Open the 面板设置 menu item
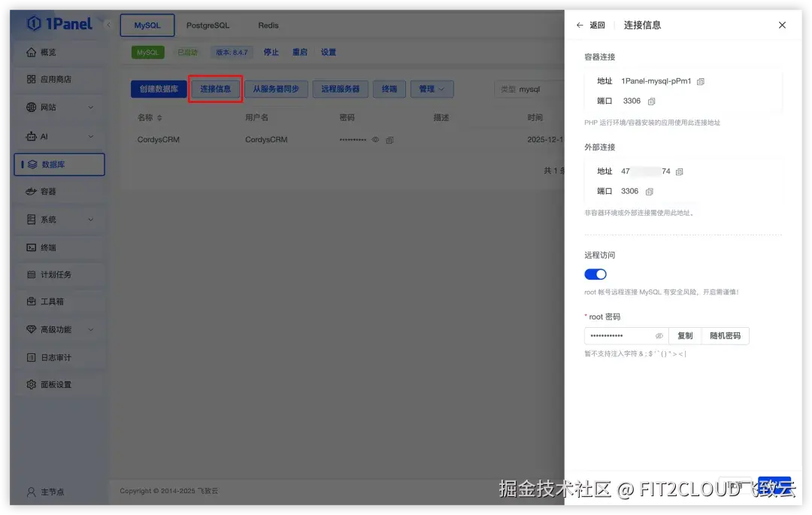This screenshot has height=515, width=812. pos(59,385)
